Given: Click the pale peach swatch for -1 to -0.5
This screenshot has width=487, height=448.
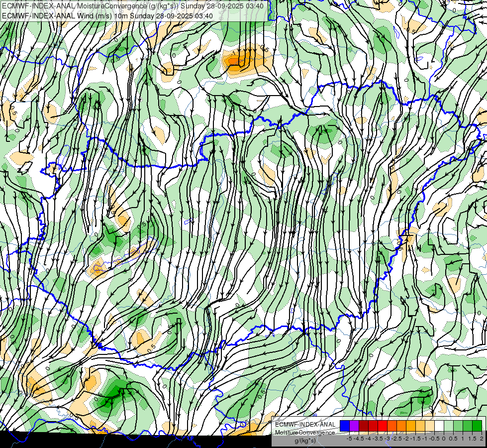Looking at the screenshot, I should (430, 426).
